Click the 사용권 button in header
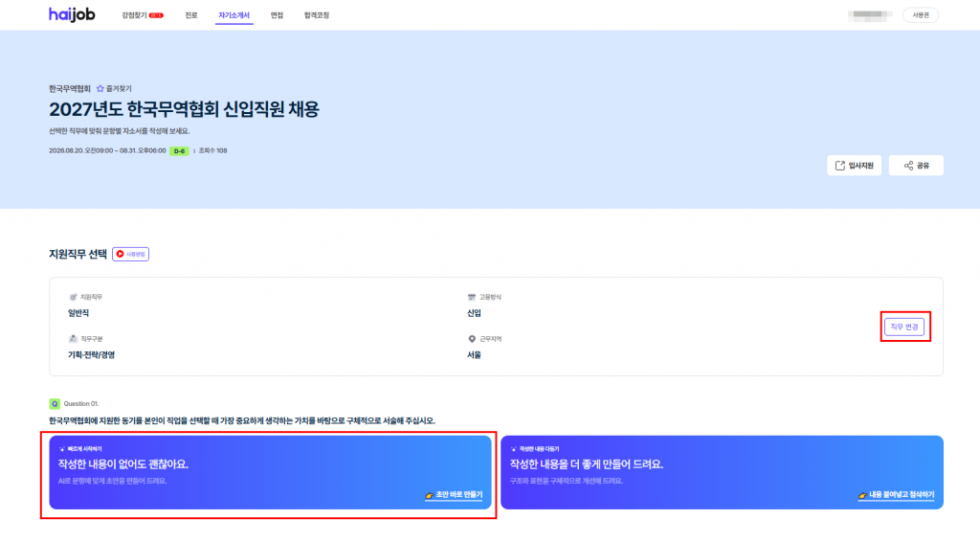Viewport: 980px width, 542px height. click(x=921, y=15)
